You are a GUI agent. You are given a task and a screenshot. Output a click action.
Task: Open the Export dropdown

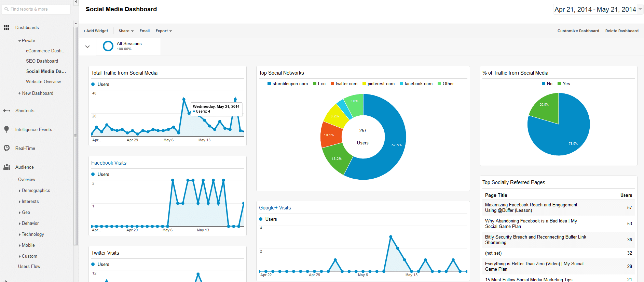(x=164, y=31)
